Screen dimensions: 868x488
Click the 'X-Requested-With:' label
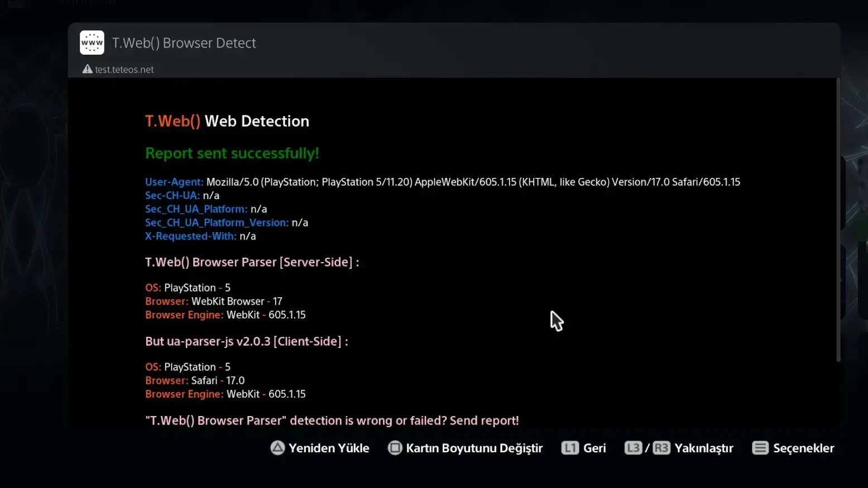pos(191,236)
